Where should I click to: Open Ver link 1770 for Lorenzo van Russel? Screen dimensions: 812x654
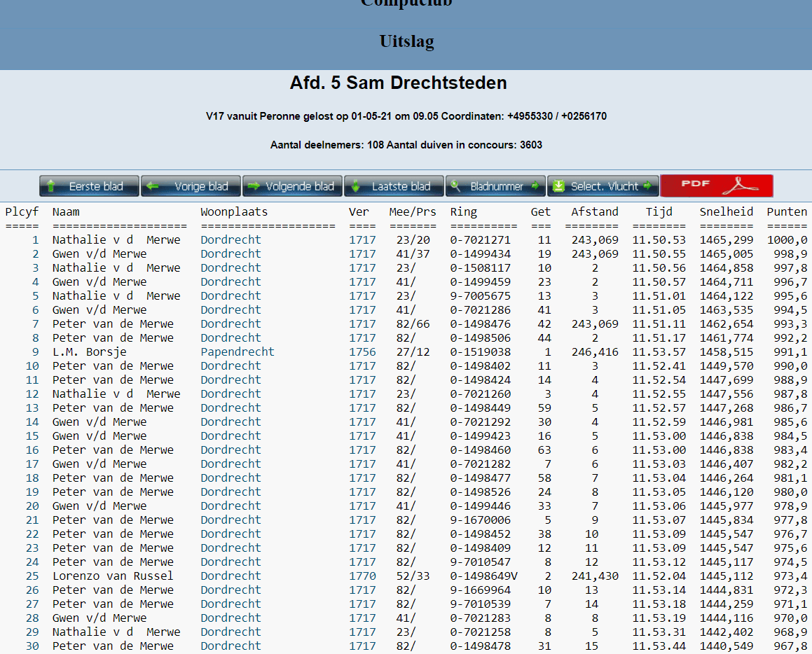pos(362,576)
